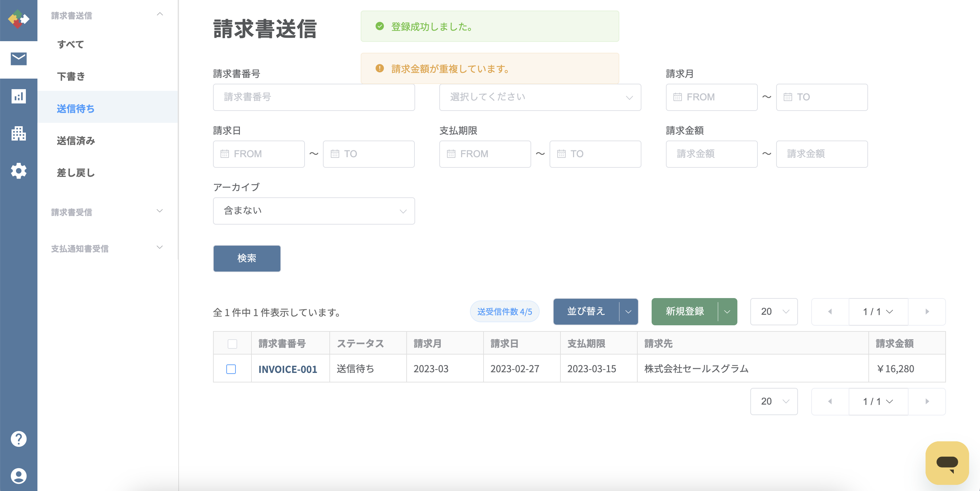Open the INVOICE-001 link

[x=288, y=369]
